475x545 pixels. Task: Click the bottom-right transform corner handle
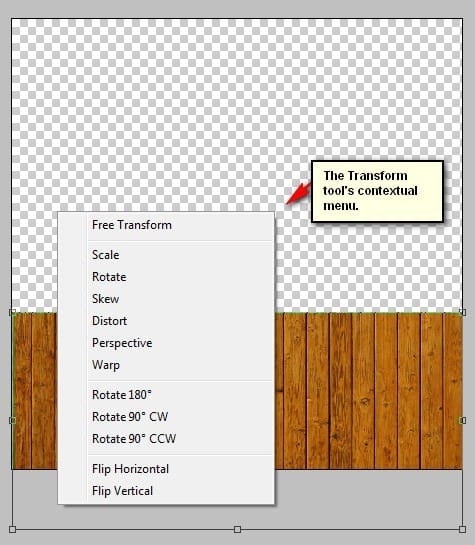(x=462, y=529)
